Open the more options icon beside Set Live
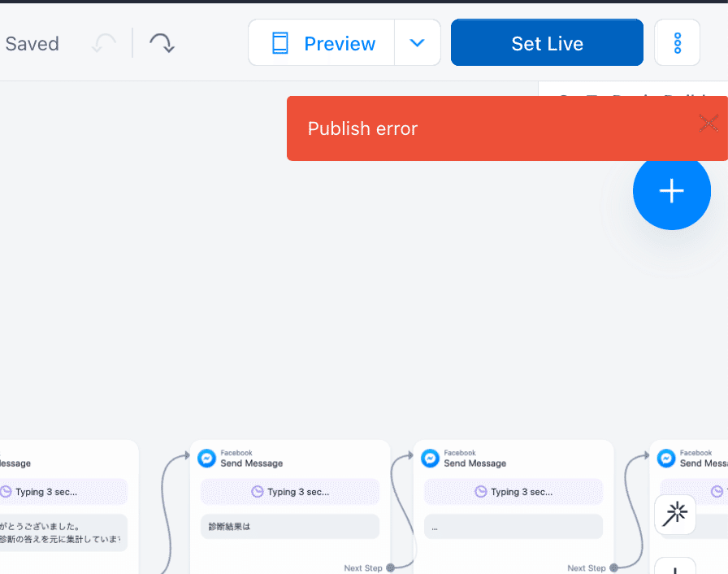Screen dimensions: 728x574 pyautogui.click(x=677, y=42)
